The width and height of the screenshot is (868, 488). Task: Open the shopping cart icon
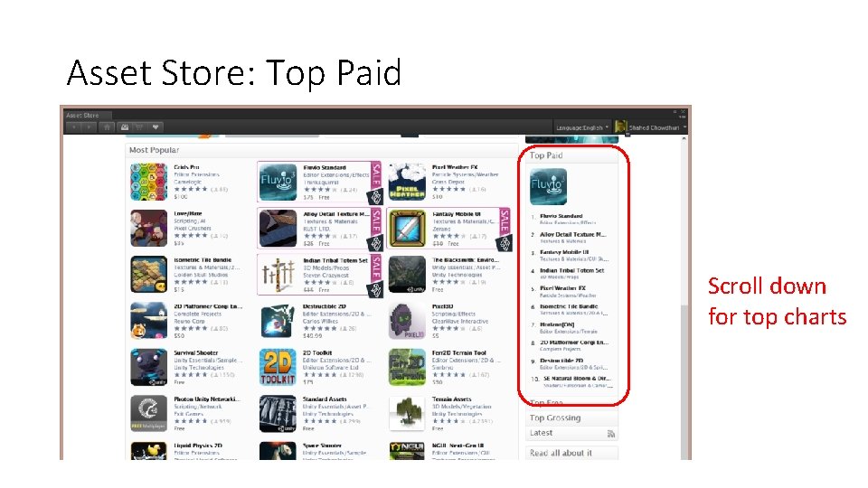139,127
